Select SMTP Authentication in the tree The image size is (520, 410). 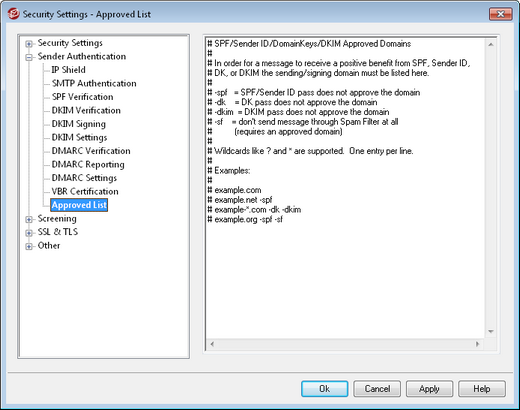(94, 83)
